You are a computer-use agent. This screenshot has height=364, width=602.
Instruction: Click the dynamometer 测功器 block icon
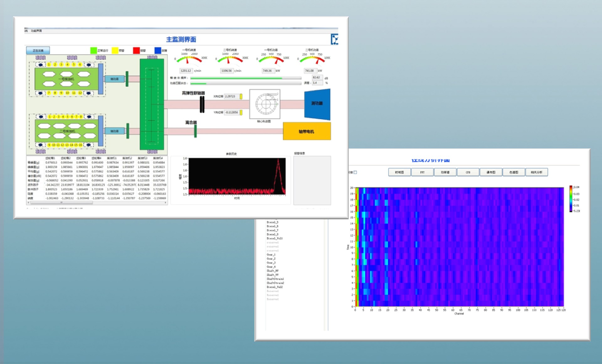point(317,104)
